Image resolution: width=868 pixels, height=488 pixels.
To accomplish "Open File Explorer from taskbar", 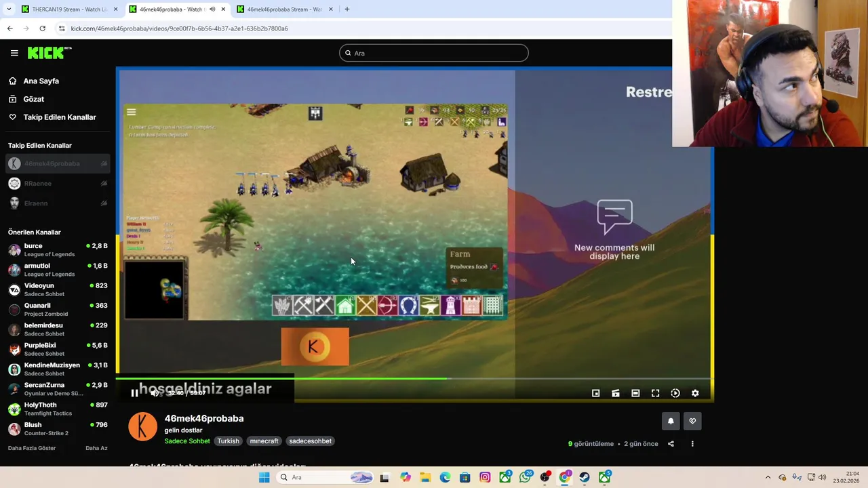I will 425,477.
